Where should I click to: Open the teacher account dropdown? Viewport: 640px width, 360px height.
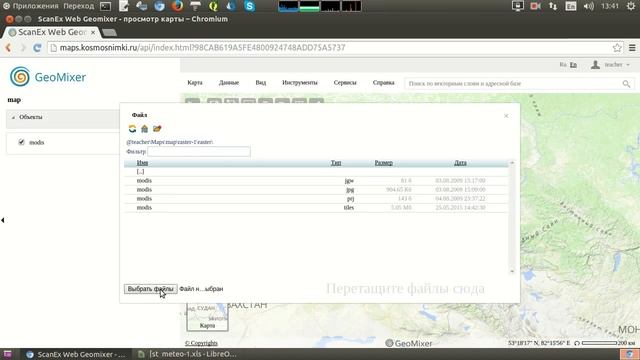[617, 64]
